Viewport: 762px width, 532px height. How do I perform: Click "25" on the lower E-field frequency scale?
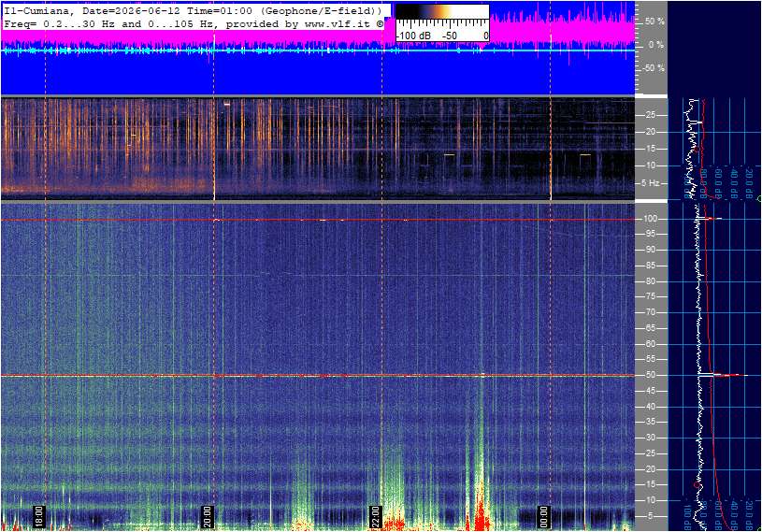tap(650, 453)
